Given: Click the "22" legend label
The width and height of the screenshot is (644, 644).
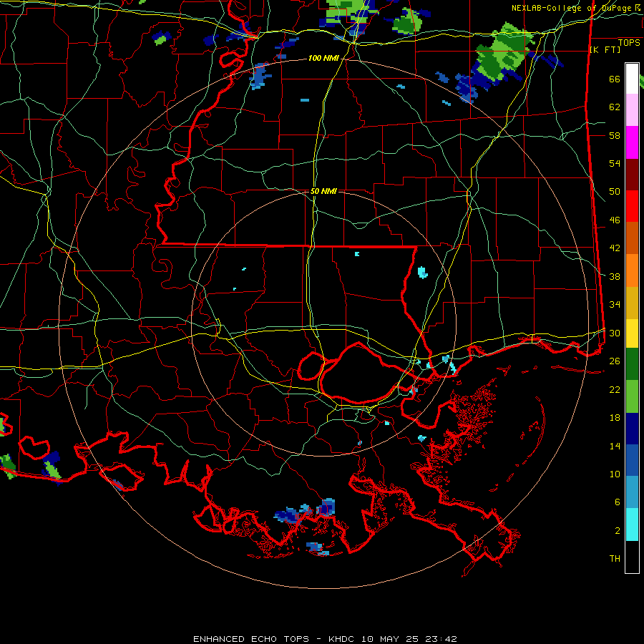Looking at the screenshot, I should [x=615, y=389].
